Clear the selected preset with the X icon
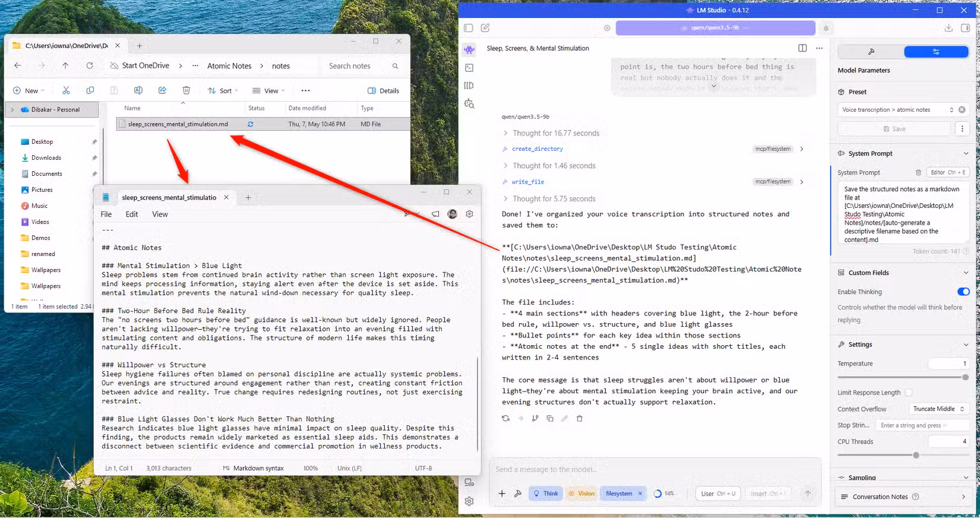980x518 pixels. tap(962, 109)
